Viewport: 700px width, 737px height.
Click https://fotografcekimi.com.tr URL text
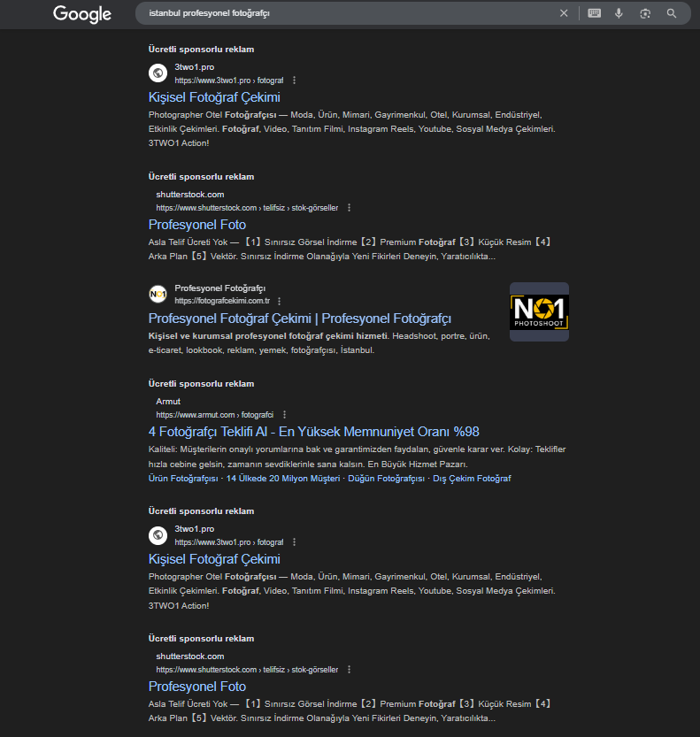[222, 301]
